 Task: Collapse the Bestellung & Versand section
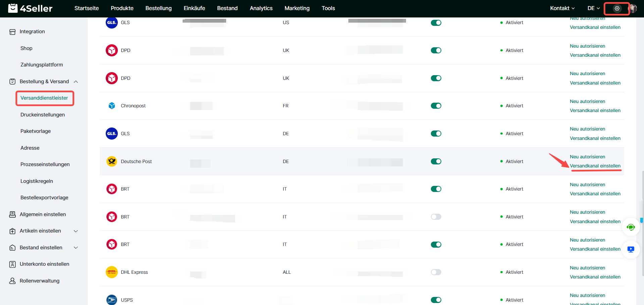pos(76,82)
